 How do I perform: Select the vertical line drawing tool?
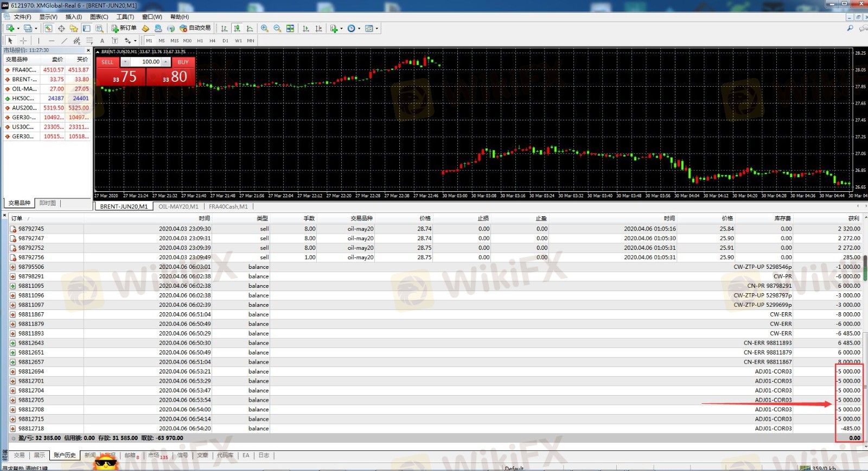[x=39, y=41]
